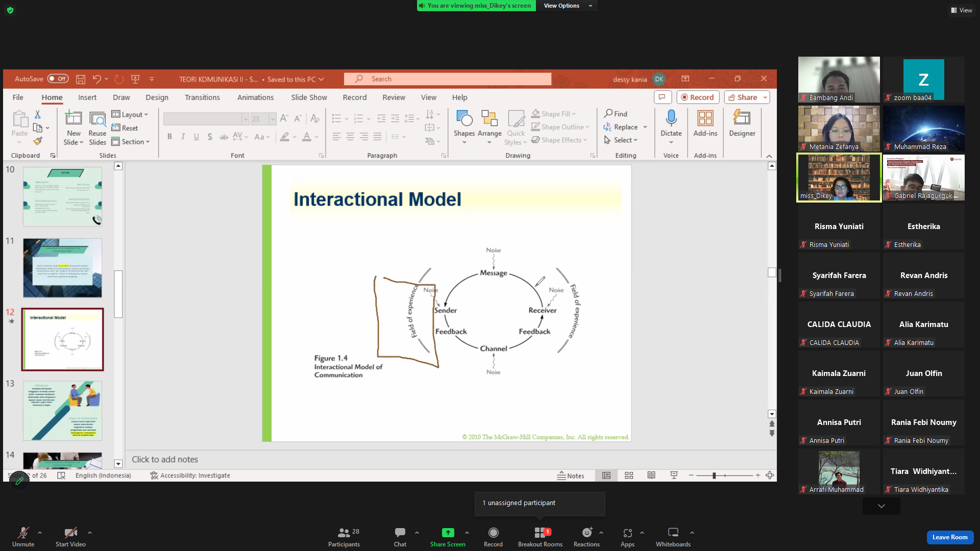Image resolution: width=980 pixels, height=551 pixels.
Task: Click the Leave Room button
Action: tap(950, 537)
